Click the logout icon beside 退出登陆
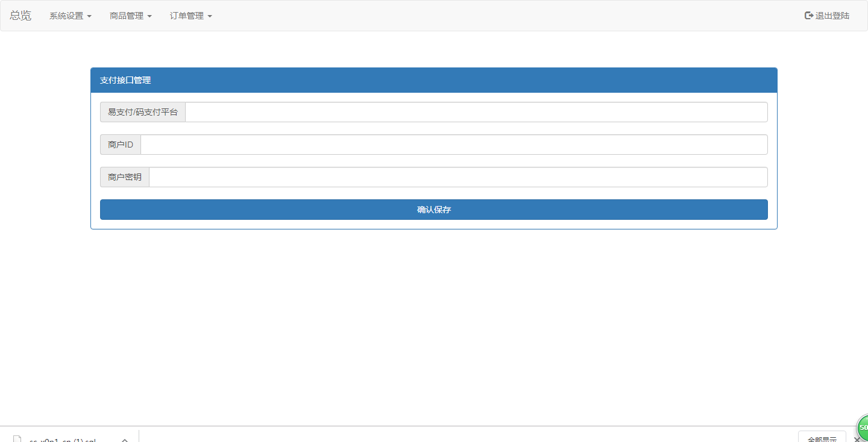 (x=809, y=16)
